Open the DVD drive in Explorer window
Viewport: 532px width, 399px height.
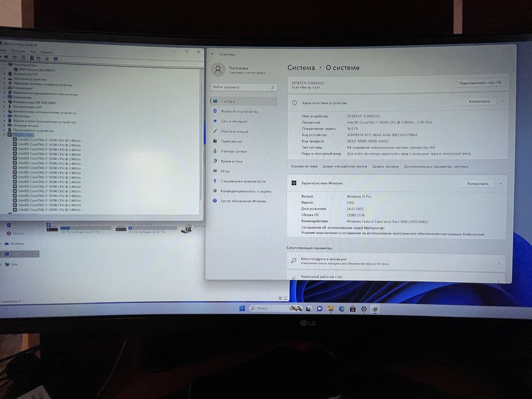tap(194, 227)
